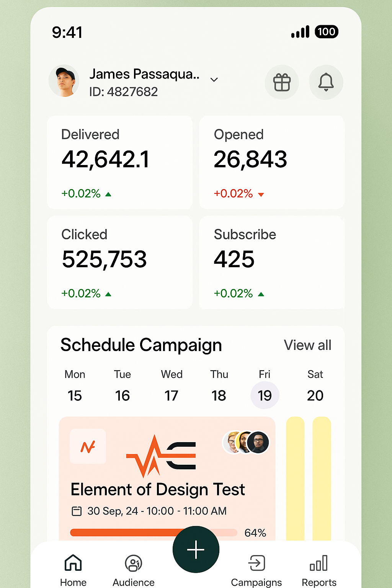The height and width of the screenshot is (588, 392).
Task: Tap the orange campaign logo badge
Action: point(88,446)
